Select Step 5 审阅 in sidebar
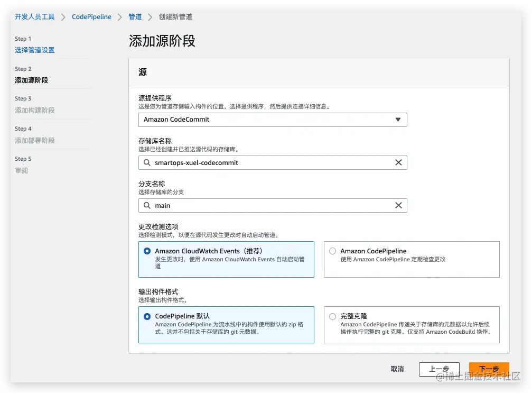532x393 pixels. [21, 170]
